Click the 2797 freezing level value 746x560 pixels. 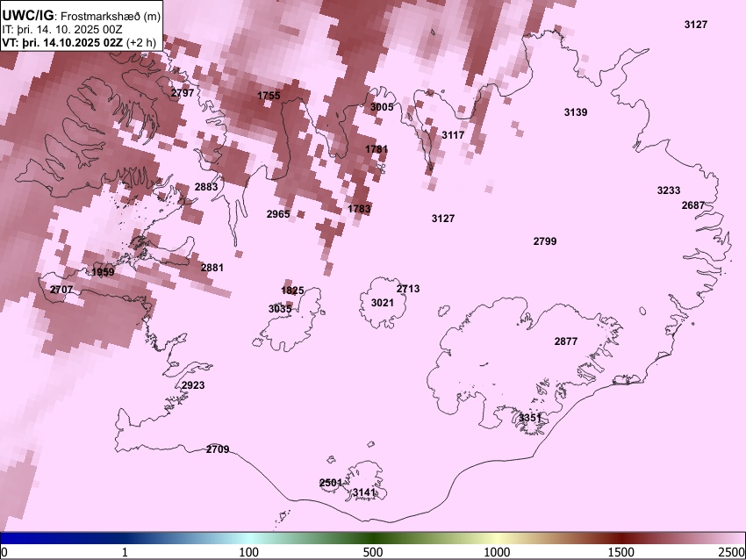pyautogui.click(x=183, y=93)
